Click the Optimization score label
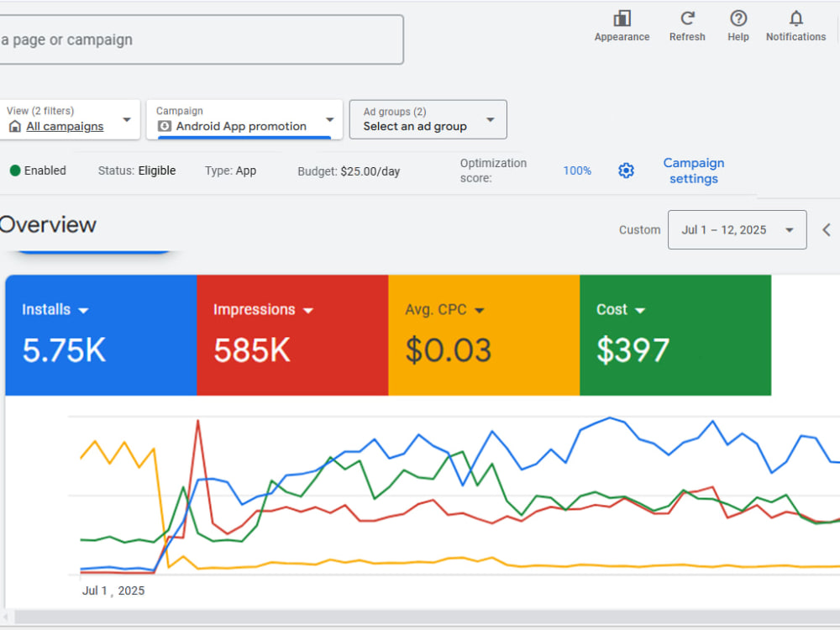 (x=493, y=171)
